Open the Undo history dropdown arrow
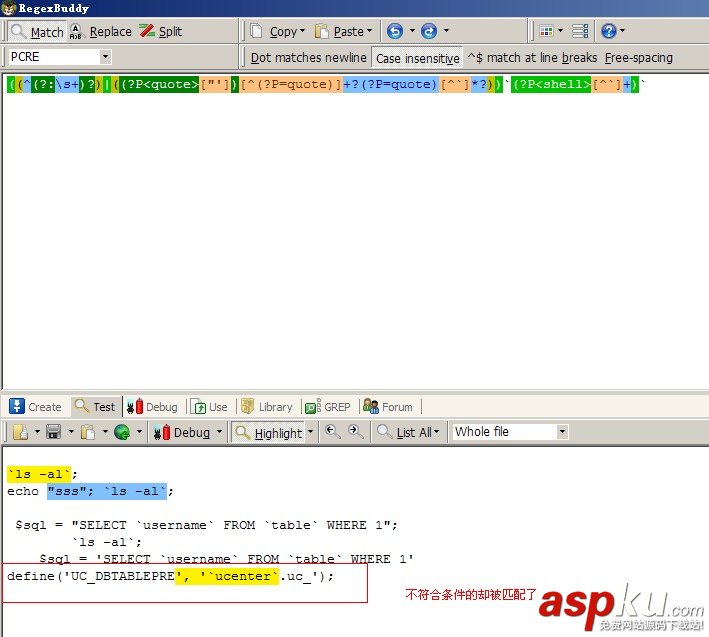709x637 pixels. (412, 31)
